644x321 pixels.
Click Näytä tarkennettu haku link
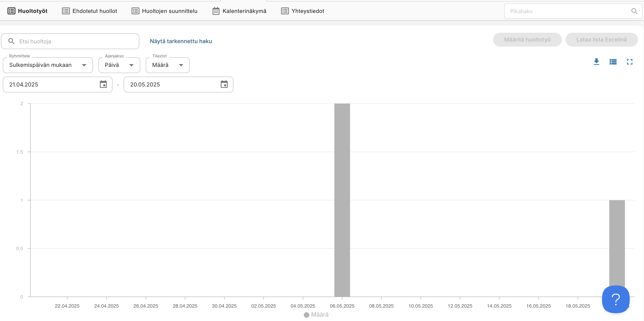click(x=181, y=41)
